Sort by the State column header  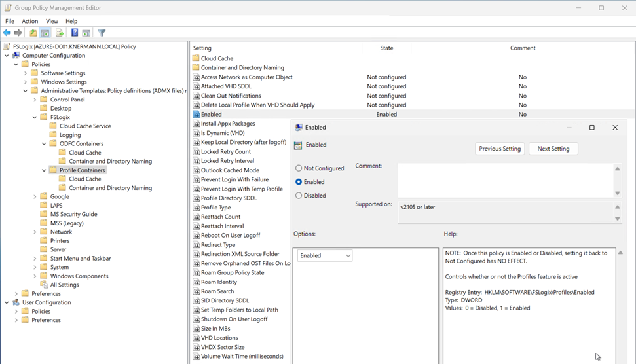[386, 48]
